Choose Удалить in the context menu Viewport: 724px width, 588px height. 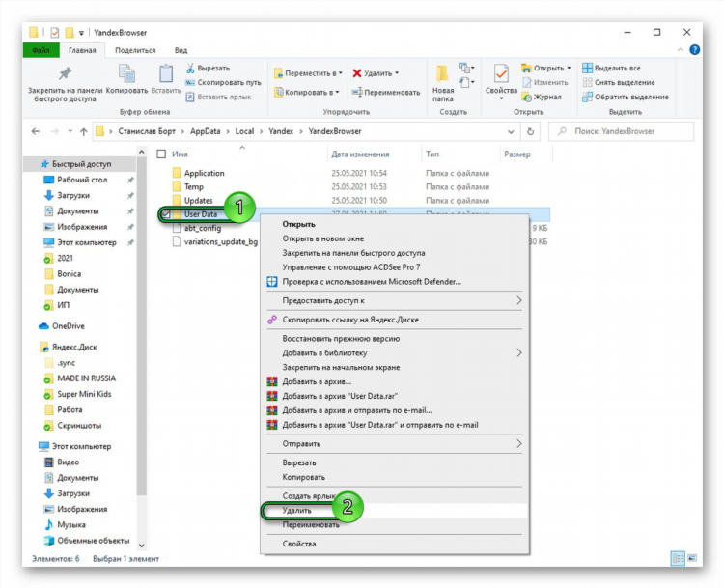(395, 511)
